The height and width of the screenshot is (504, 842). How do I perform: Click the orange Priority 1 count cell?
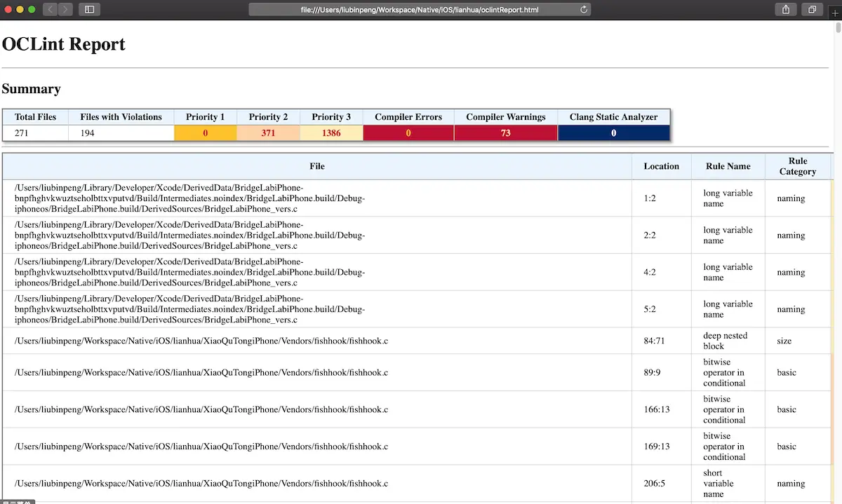click(x=206, y=133)
